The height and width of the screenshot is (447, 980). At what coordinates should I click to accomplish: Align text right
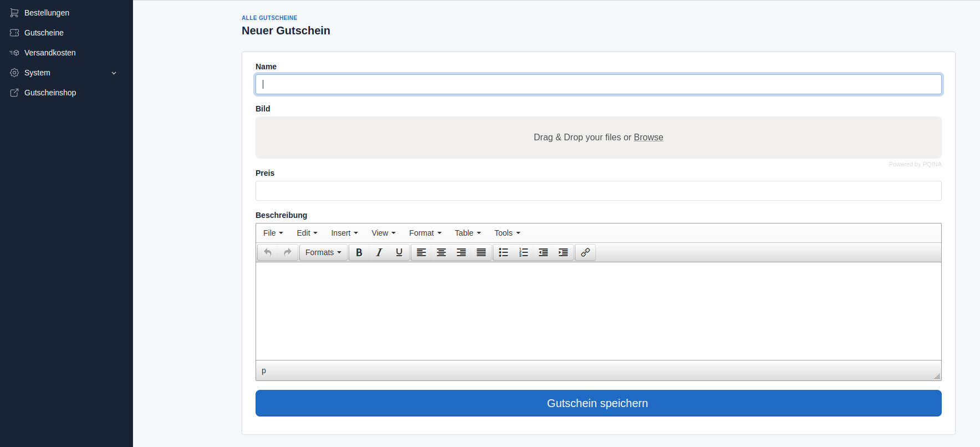pyautogui.click(x=461, y=252)
